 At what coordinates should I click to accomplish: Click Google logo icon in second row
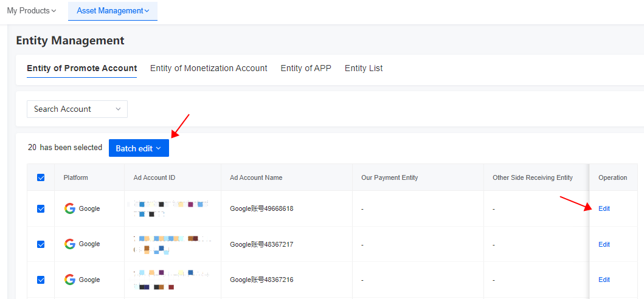(70, 244)
